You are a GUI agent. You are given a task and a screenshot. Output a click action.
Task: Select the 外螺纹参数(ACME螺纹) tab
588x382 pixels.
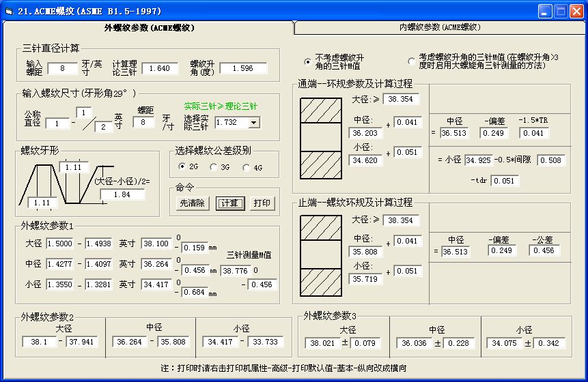pos(149,28)
